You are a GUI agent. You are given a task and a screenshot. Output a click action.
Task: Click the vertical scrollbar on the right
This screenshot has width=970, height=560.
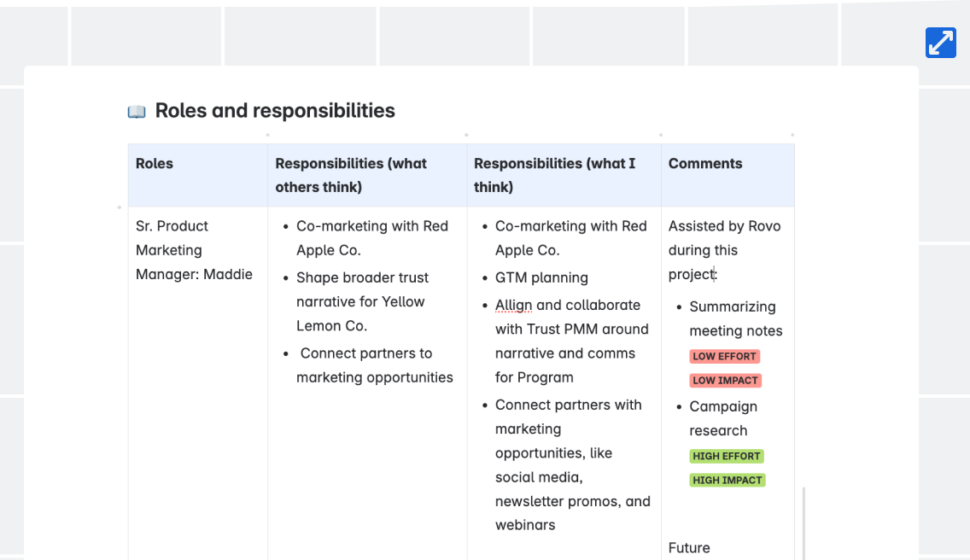(x=803, y=522)
